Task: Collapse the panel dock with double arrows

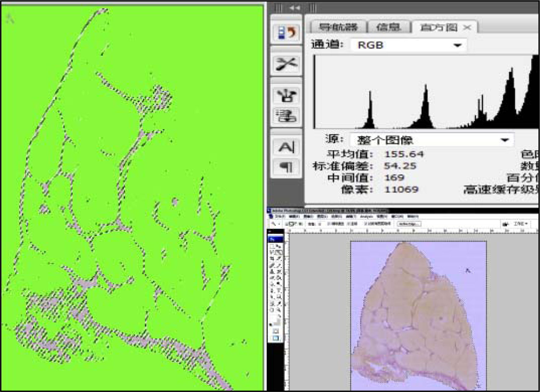Action: click(x=294, y=8)
